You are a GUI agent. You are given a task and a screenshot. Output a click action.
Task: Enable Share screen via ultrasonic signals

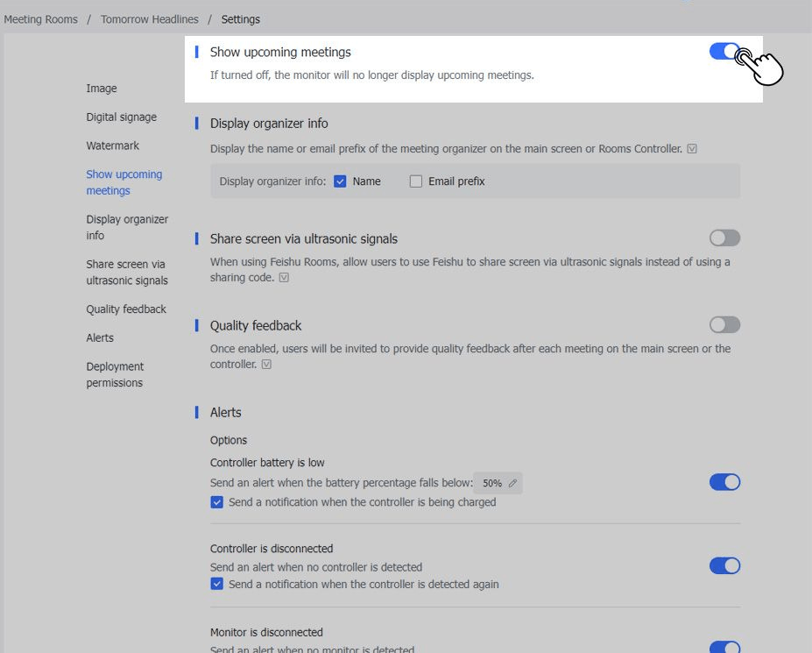(x=724, y=238)
